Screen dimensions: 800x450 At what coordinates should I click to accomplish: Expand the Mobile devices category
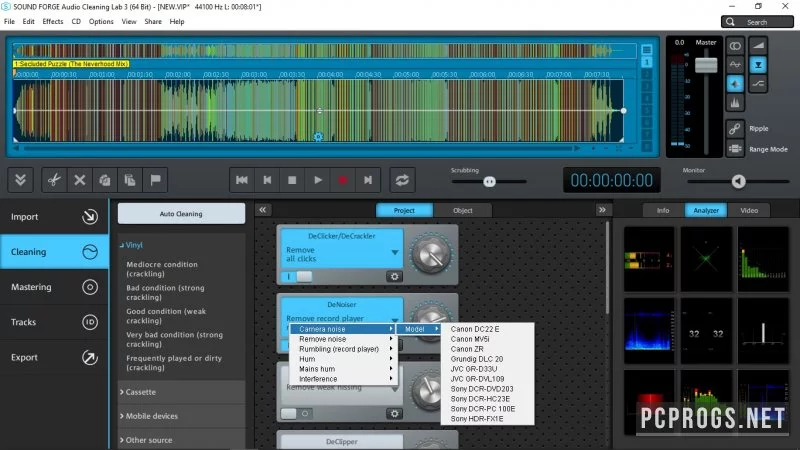pos(181,416)
